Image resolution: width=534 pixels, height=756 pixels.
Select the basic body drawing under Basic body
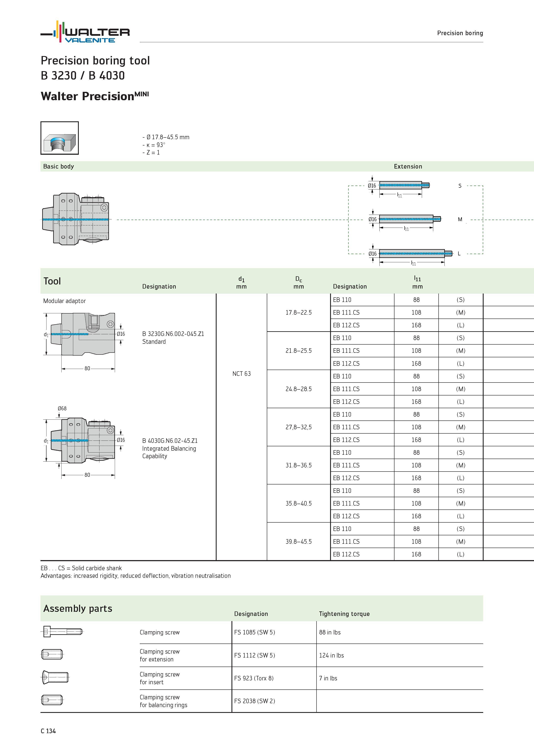pyautogui.click(x=76, y=219)
